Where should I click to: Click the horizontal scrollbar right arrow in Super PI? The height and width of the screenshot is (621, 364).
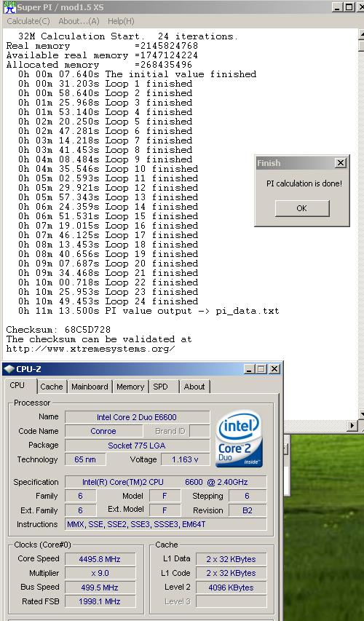(352, 426)
